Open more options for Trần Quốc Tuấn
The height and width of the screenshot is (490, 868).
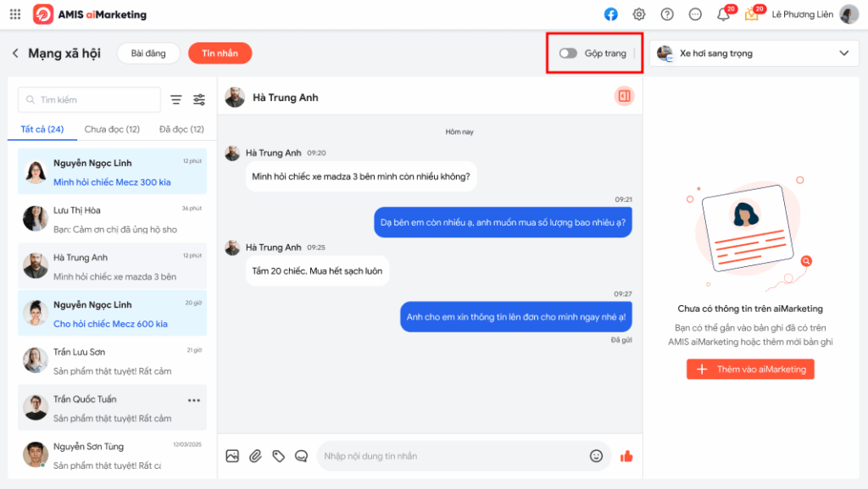(194, 400)
